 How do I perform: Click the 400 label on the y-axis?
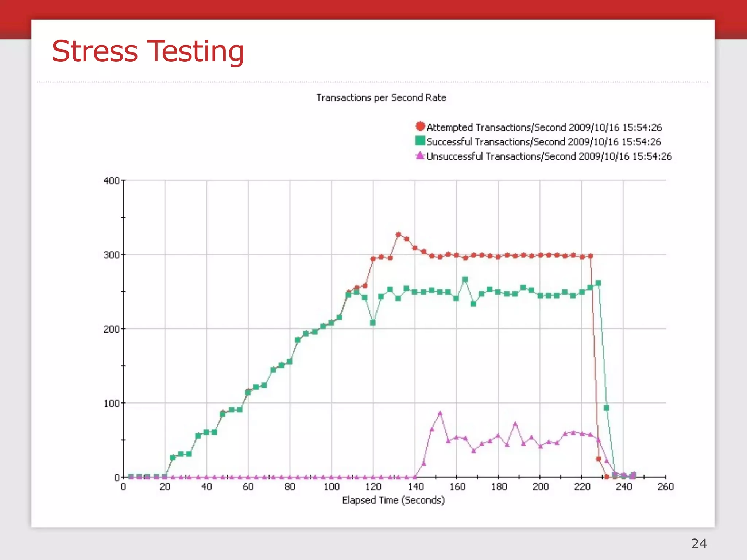[x=111, y=181]
